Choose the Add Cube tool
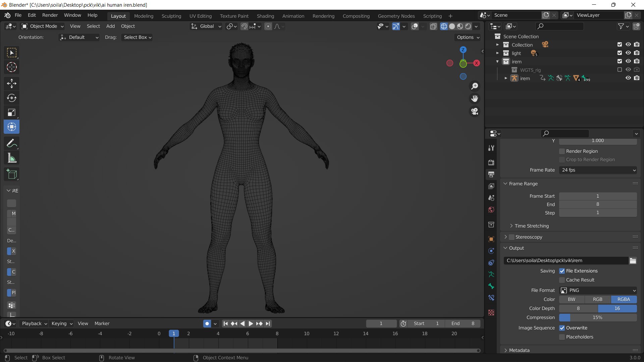The width and height of the screenshot is (644, 362). (x=12, y=174)
